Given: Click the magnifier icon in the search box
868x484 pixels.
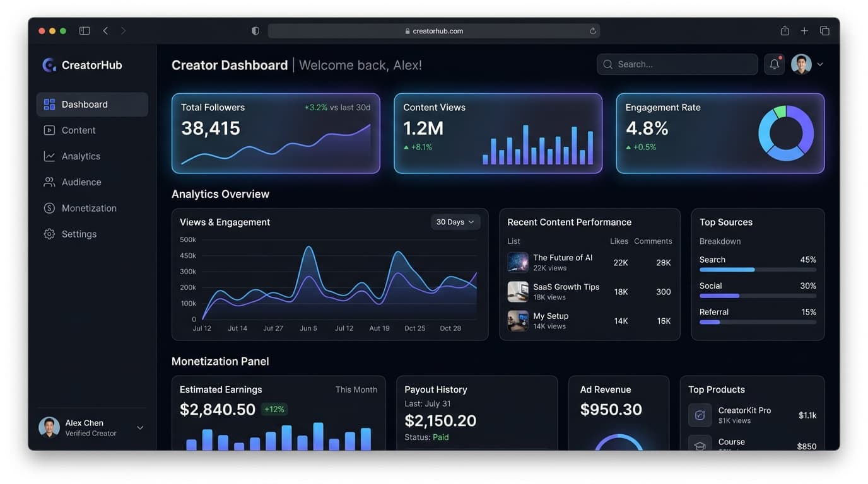Looking at the screenshot, I should point(608,64).
